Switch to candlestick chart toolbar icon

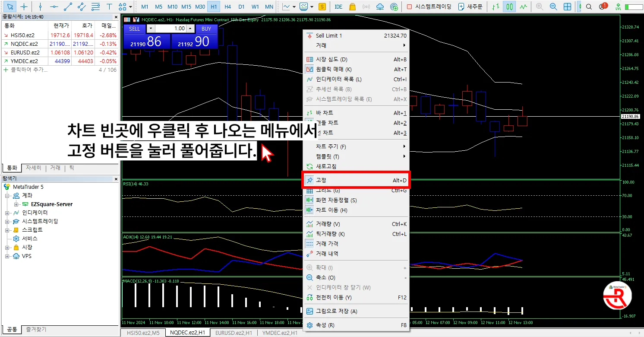tap(509, 6)
